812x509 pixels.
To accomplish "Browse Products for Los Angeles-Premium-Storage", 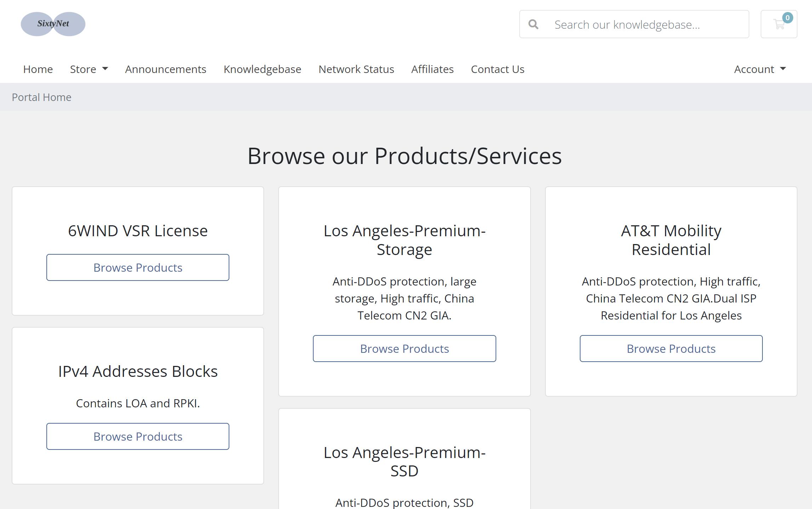I will coord(404,349).
